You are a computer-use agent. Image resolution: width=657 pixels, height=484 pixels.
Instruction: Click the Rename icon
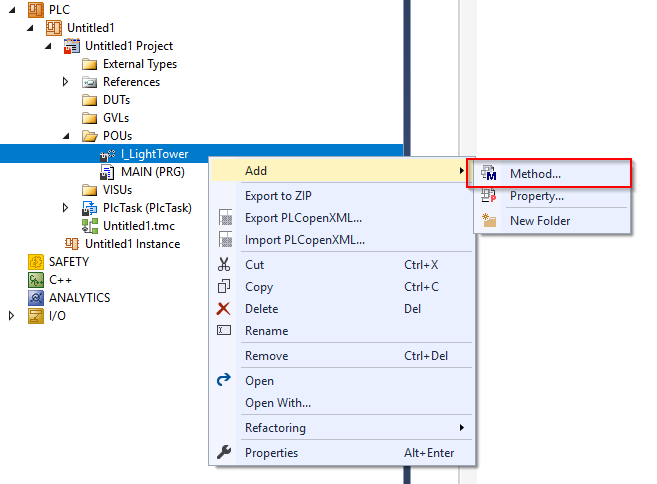[x=224, y=330]
